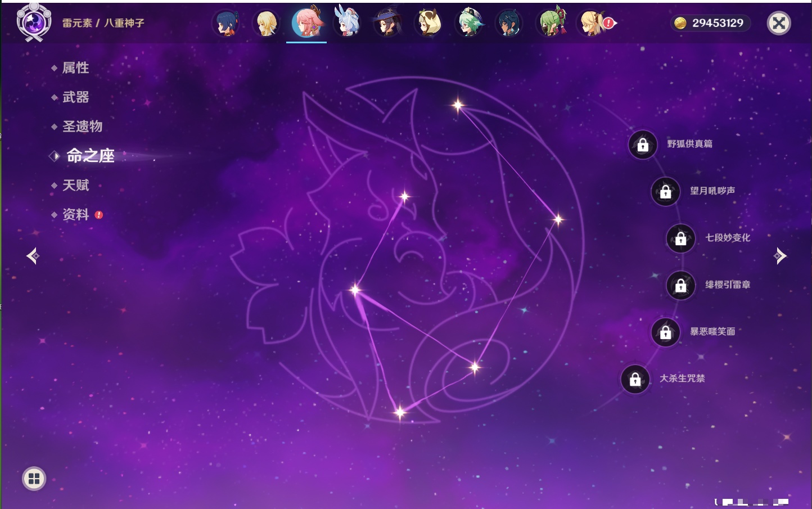812x509 pixels.
Task: Click the Electro element emblem icon
Action: [34, 22]
